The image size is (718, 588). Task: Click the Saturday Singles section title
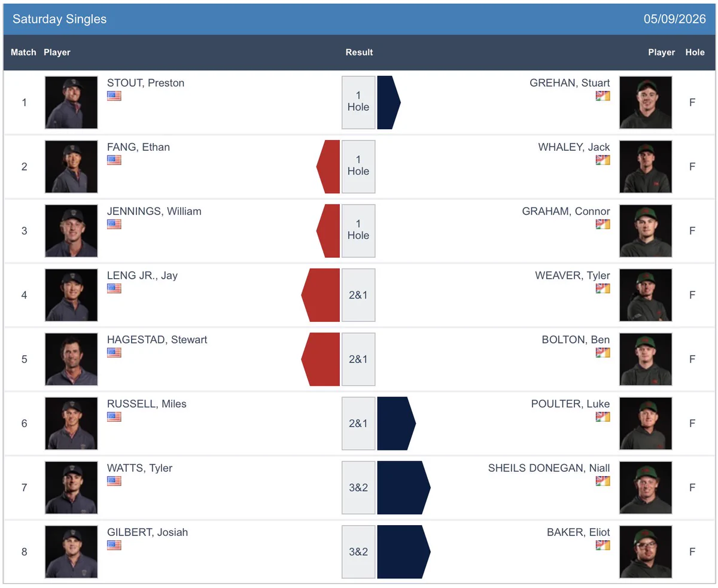(x=59, y=19)
